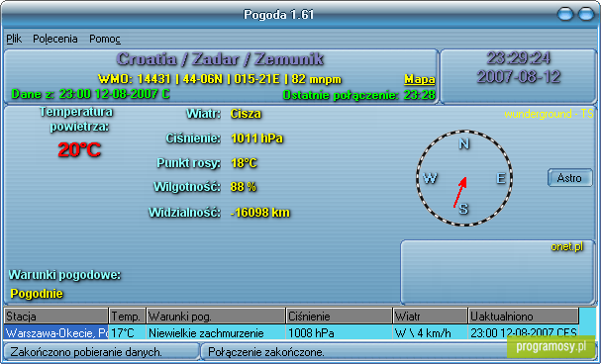Click the Croatia / Zadar / Zemunik title

point(220,59)
